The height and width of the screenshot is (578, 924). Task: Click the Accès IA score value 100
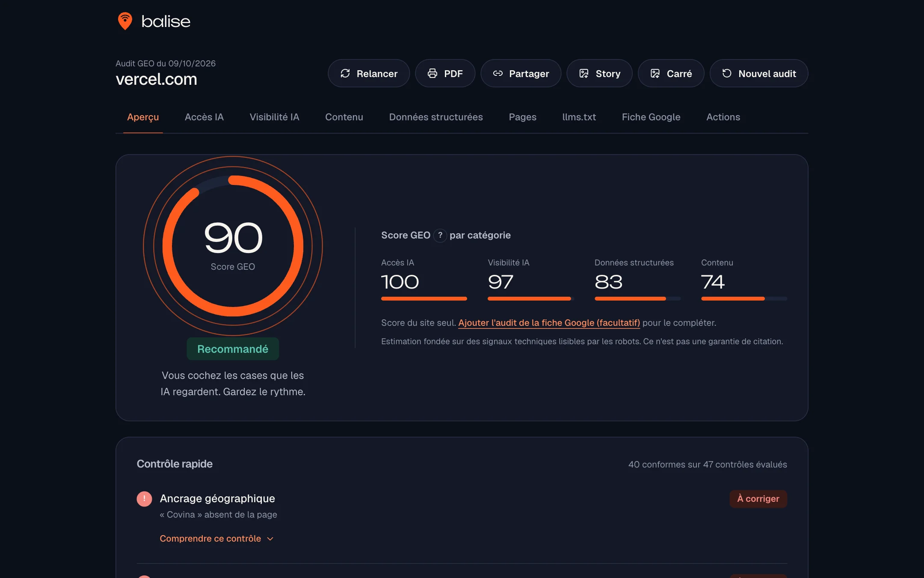pos(400,282)
